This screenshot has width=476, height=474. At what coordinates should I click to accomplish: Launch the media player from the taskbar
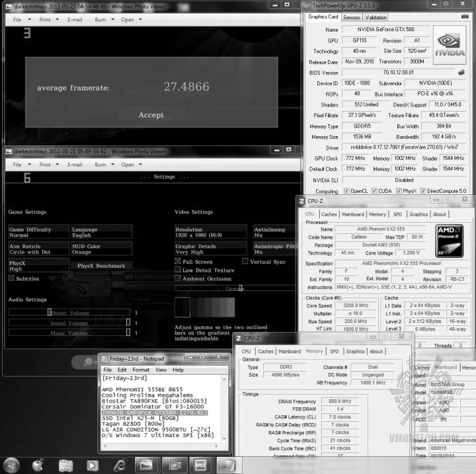[x=93, y=465]
